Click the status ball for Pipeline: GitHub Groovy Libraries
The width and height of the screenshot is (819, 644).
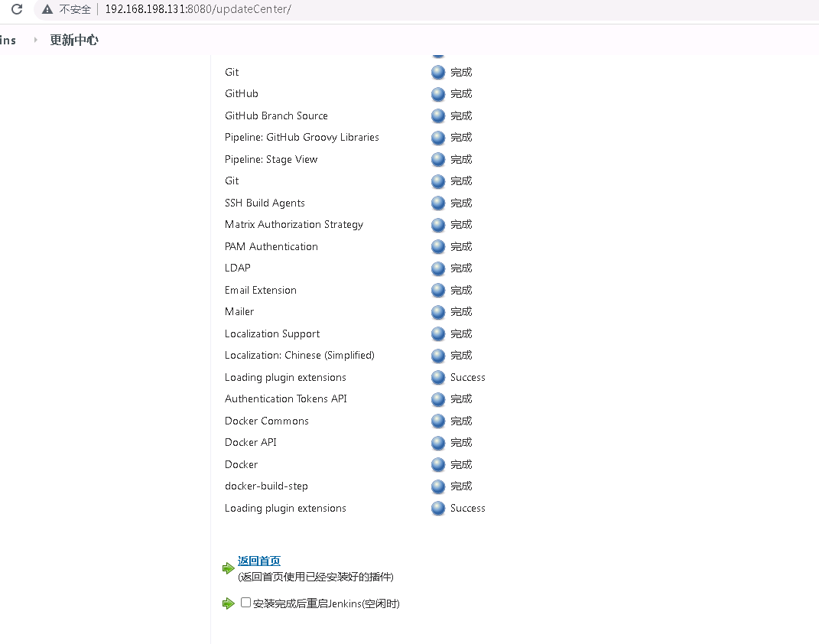[438, 138]
